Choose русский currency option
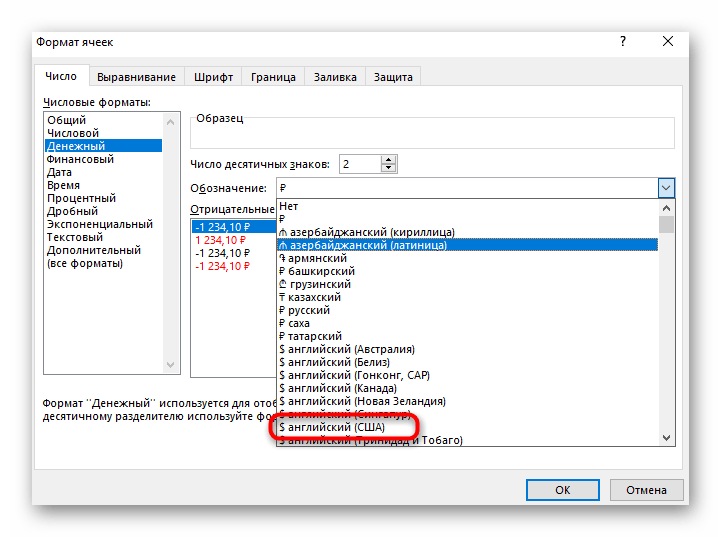 point(467,310)
